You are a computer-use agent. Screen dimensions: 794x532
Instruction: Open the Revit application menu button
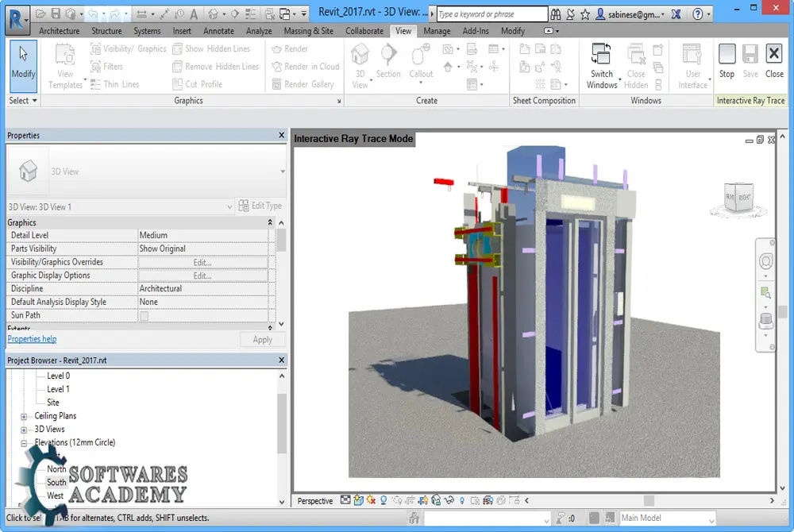[17, 19]
